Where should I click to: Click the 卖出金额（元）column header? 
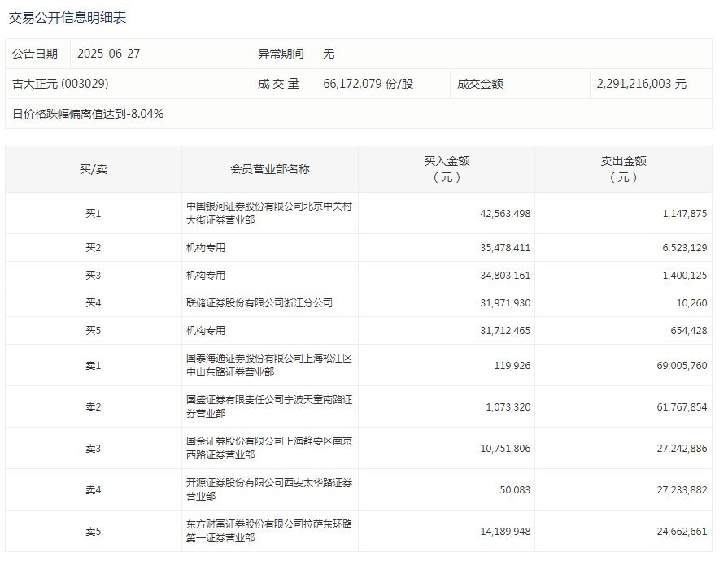coord(623,169)
